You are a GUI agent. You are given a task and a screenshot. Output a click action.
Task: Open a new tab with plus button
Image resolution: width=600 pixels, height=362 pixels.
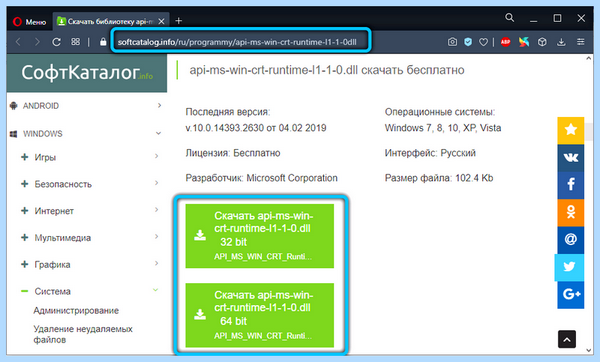point(178,21)
